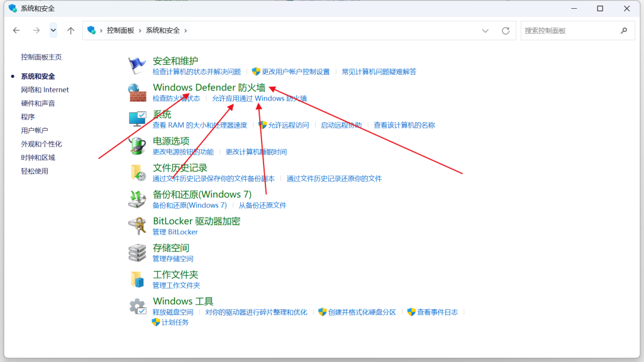The width and height of the screenshot is (644, 362).
Task: Open the 文件历史记录 heading
Action: click(180, 167)
